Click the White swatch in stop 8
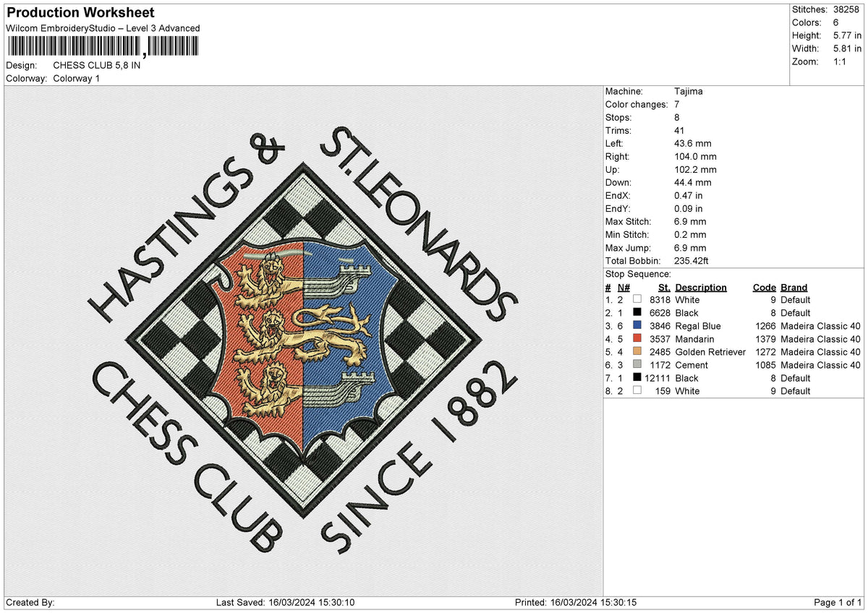868x613 pixels. click(x=637, y=390)
